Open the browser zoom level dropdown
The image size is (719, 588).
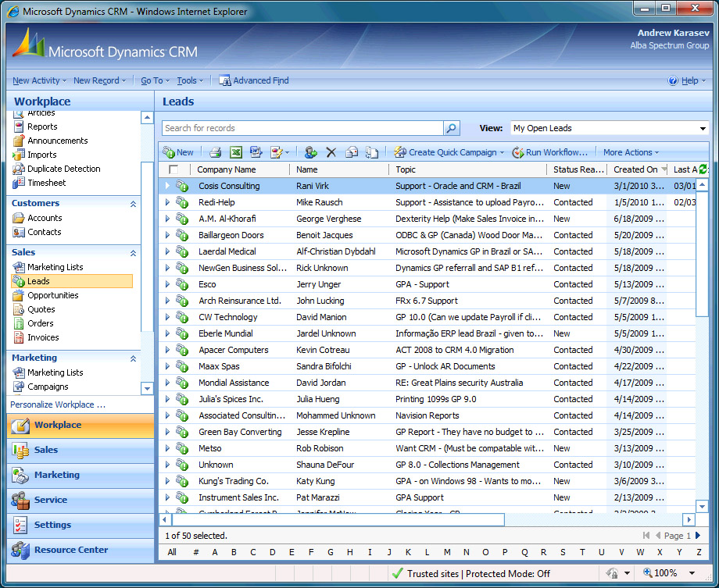point(692,573)
